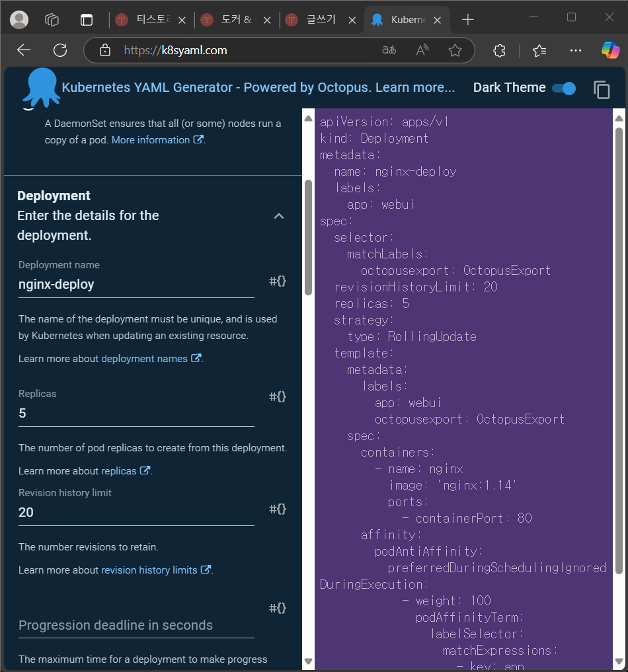Click the 'podAntiAffinity:' YAML line

point(428,551)
